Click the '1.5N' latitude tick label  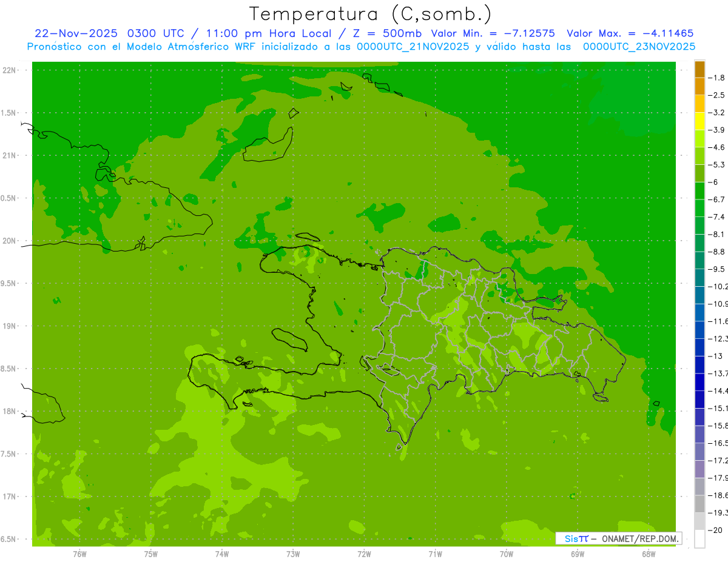tap(8, 113)
